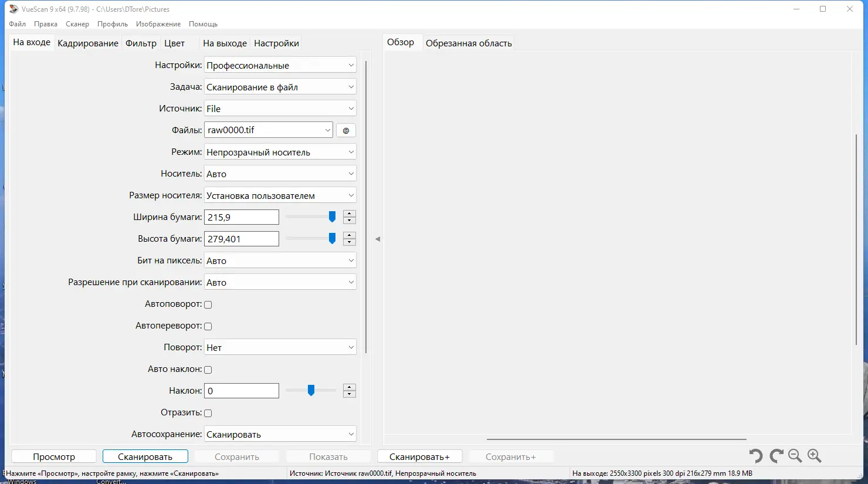868x484 pixels.
Task: Click the Сканировать button
Action: coord(145,456)
